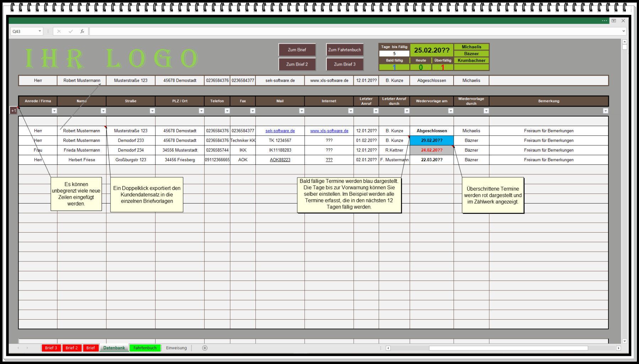The image size is (639, 364).
Task: Click the Zum Fahrtenbuch button
Action: (x=344, y=50)
